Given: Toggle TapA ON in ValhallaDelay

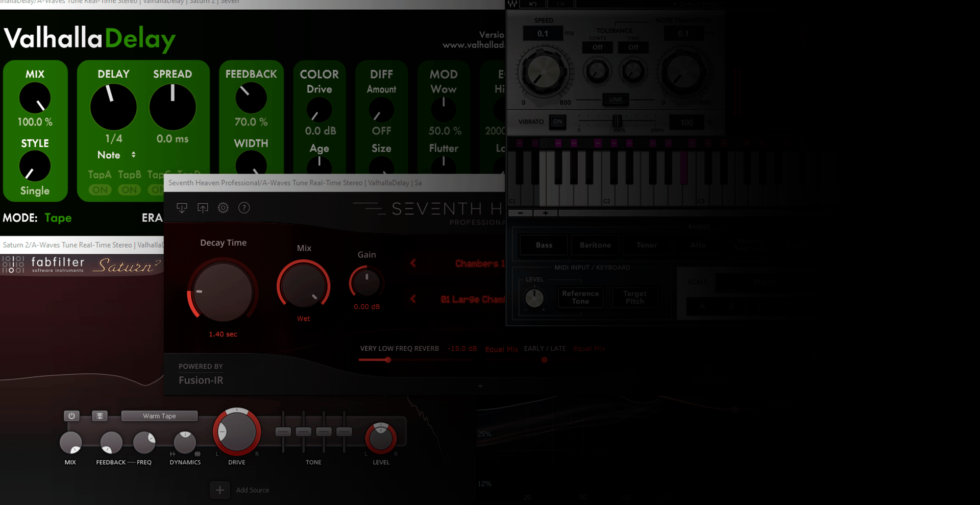Looking at the screenshot, I should (x=100, y=190).
